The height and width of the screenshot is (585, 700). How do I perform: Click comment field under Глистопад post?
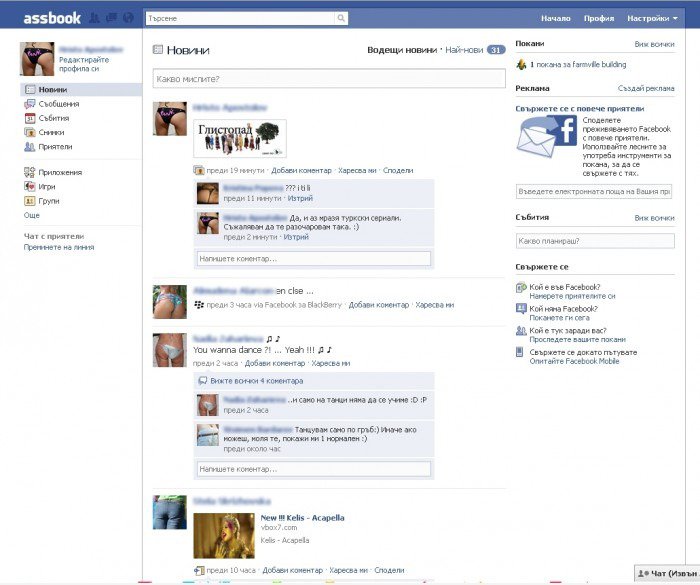click(314, 259)
